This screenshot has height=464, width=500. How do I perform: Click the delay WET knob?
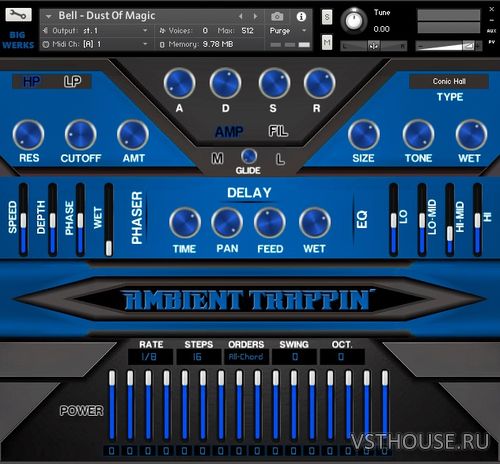[x=315, y=223]
